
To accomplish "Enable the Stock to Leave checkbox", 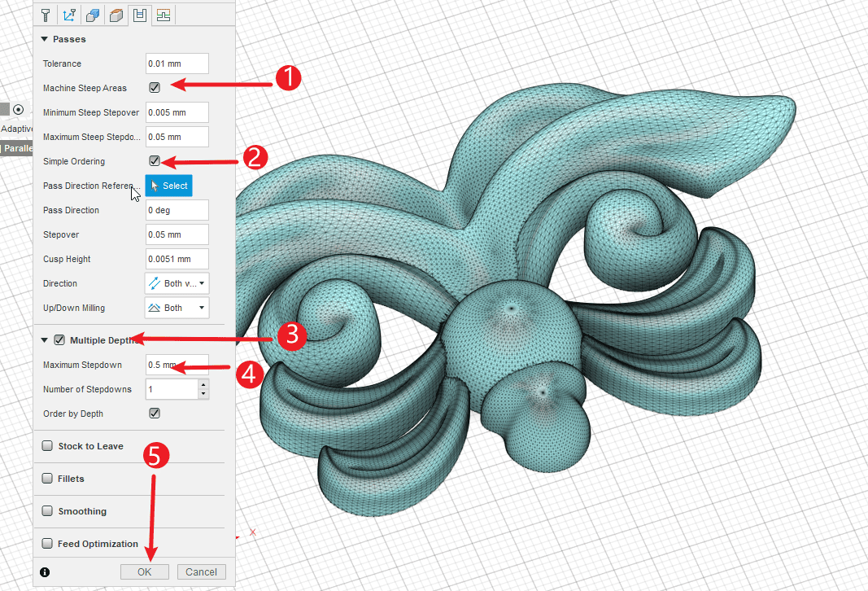I will coord(47,446).
